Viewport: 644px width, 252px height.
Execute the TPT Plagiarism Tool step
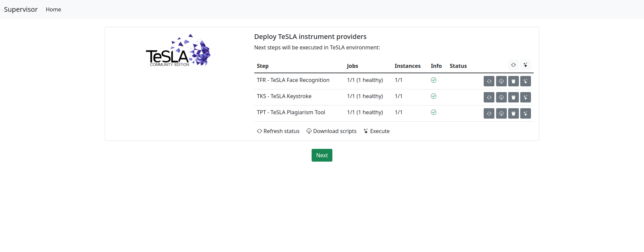pyautogui.click(x=526, y=114)
